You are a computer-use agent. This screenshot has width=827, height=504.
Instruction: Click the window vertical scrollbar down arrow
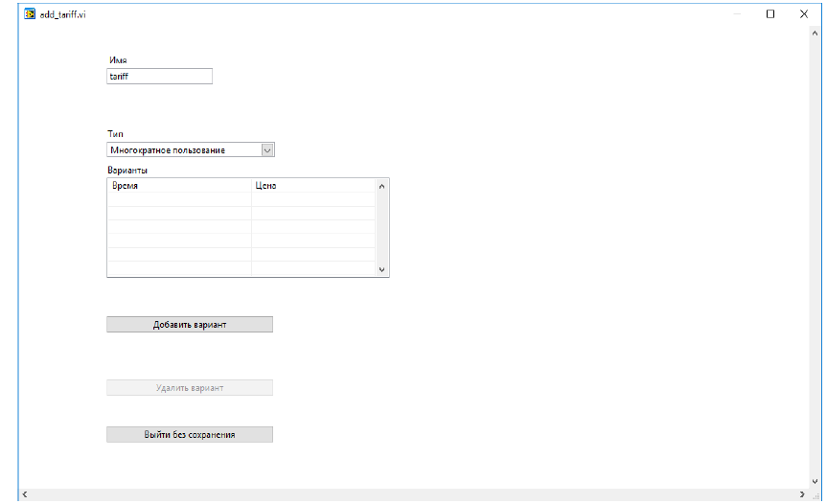(x=815, y=480)
